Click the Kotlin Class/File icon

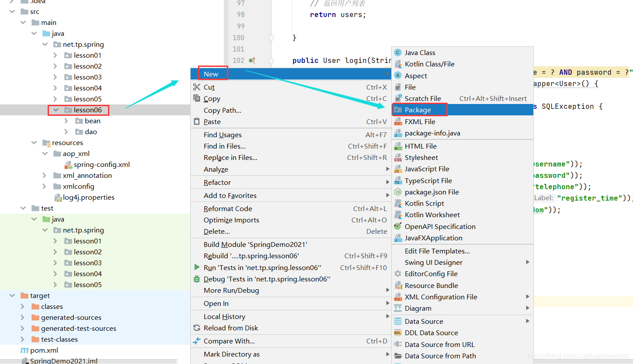tap(398, 64)
